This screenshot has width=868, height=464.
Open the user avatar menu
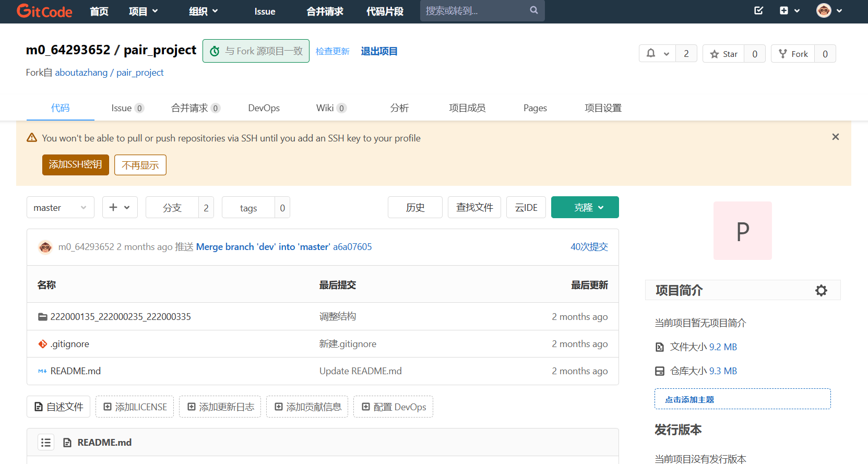pyautogui.click(x=829, y=10)
